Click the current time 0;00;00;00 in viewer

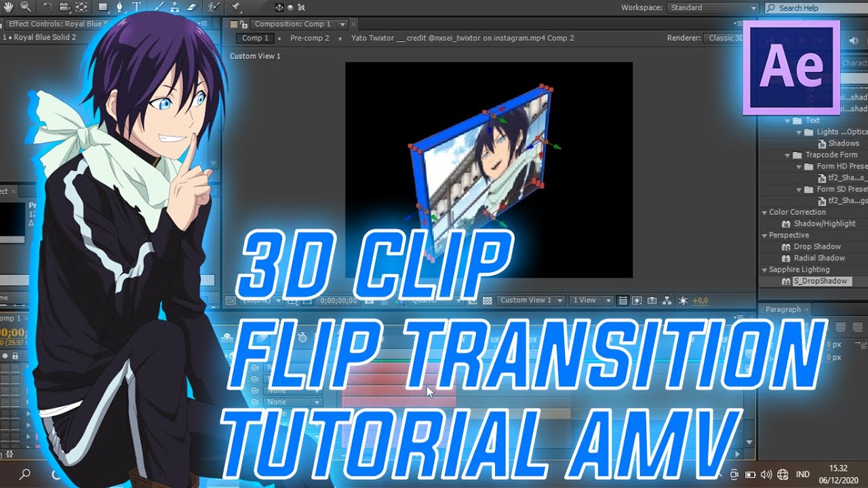(x=338, y=300)
